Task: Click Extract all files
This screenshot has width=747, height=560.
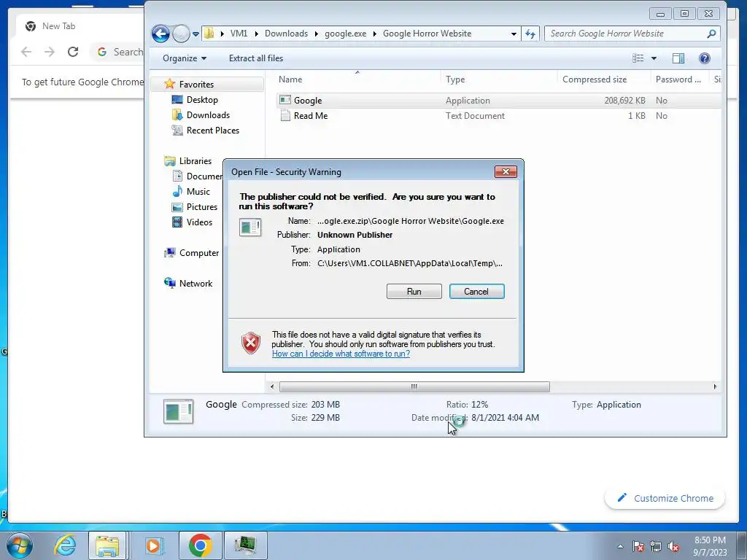Action: (256, 58)
